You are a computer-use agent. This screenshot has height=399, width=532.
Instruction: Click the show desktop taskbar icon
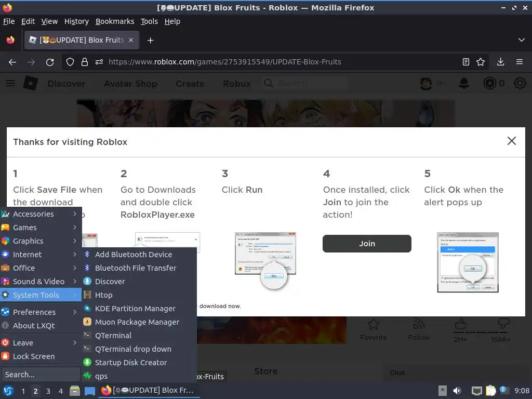[x=90, y=391]
